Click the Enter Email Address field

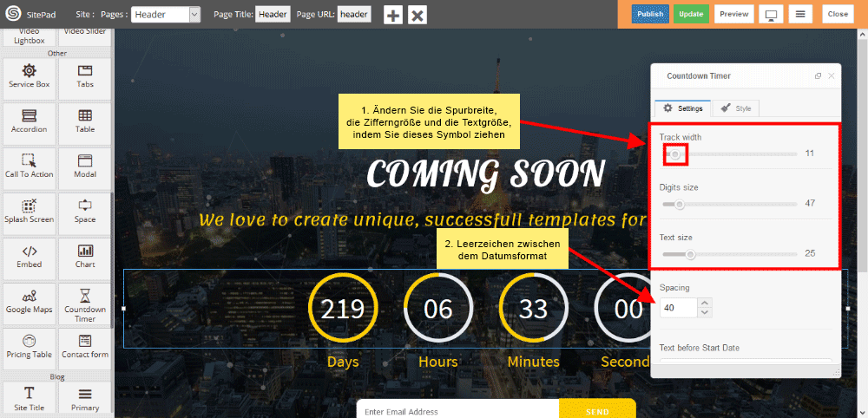click(x=457, y=411)
